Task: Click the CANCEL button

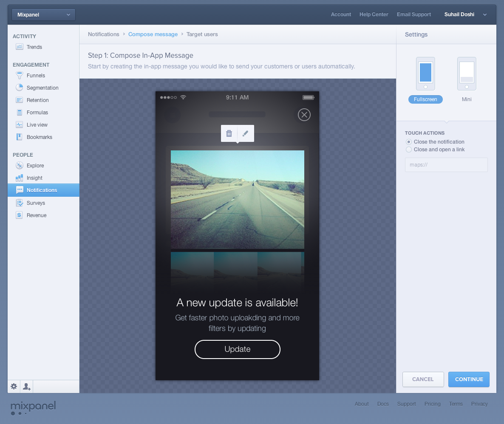Action: [x=423, y=379]
